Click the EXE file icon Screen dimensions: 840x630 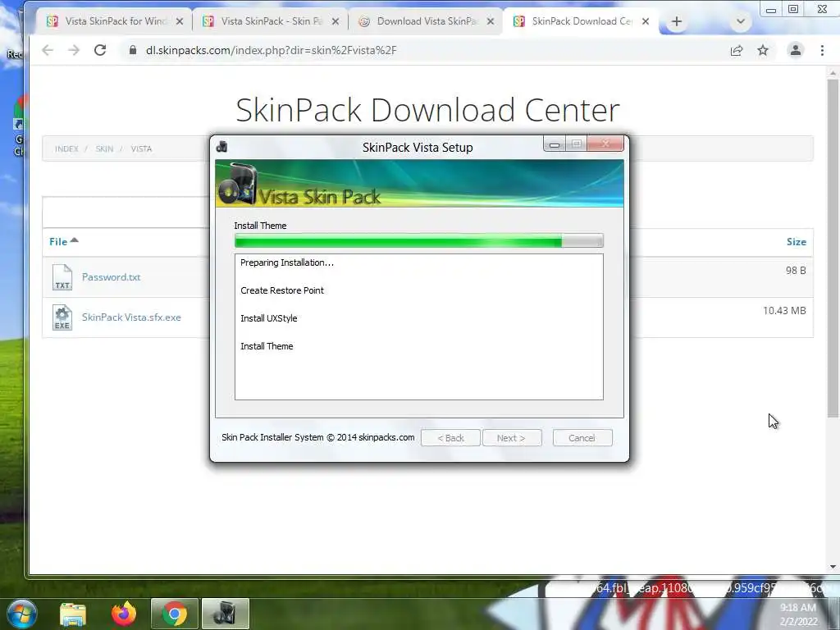(x=62, y=317)
